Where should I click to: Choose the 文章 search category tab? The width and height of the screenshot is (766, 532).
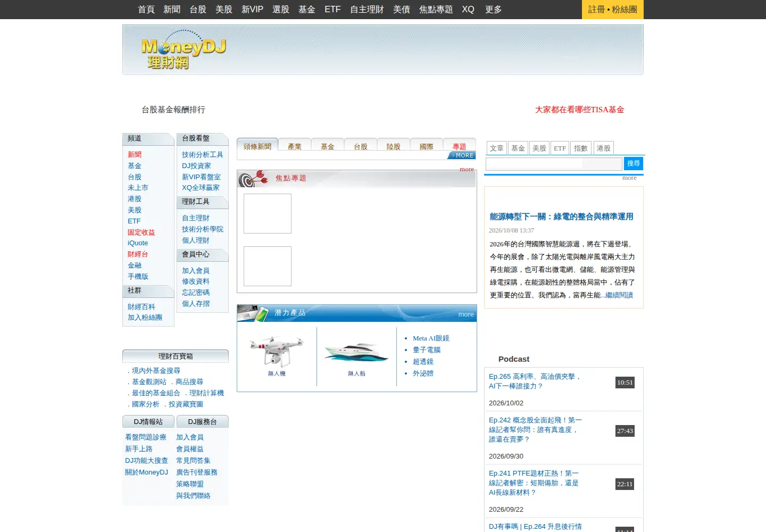tap(497, 148)
